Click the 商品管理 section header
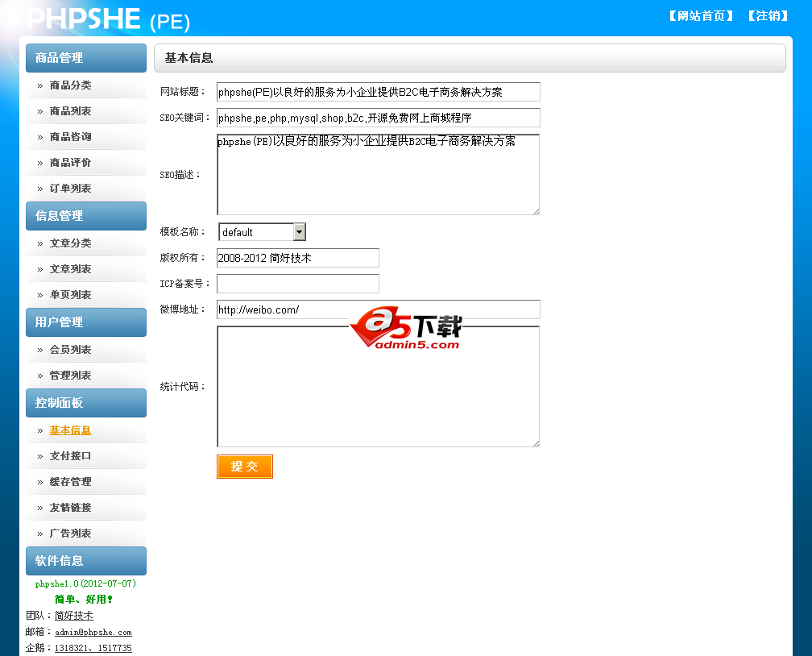812x656 pixels. tap(86, 58)
